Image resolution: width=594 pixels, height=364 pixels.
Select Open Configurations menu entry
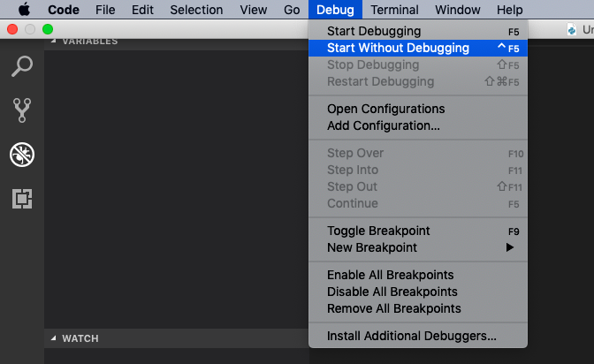(418, 109)
